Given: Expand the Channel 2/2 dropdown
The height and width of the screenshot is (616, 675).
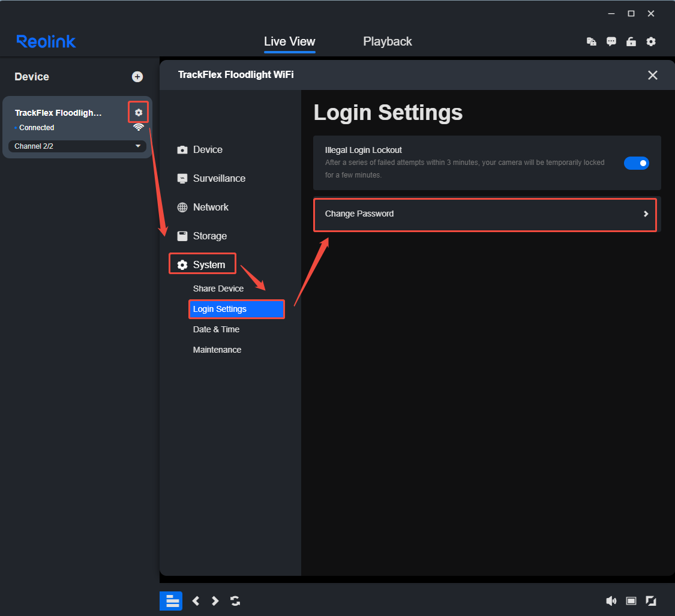Looking at the screenshot, I should 77,146.
